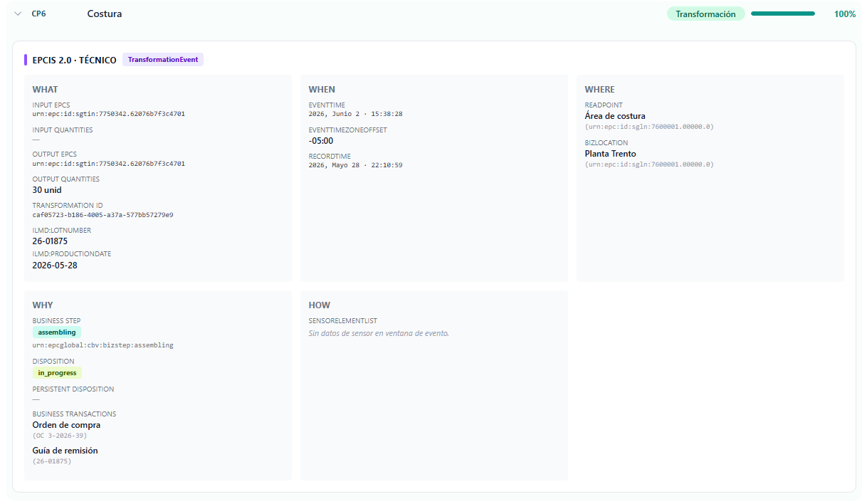
Task: Select the urn:epcglobal:cbv:bizstep:assembling text
Action: 103,345
